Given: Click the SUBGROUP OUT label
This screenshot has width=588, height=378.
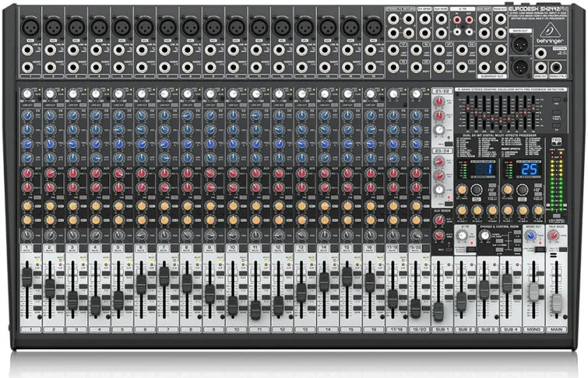Looking at the screenshot, I should click(x=493, y=76).
